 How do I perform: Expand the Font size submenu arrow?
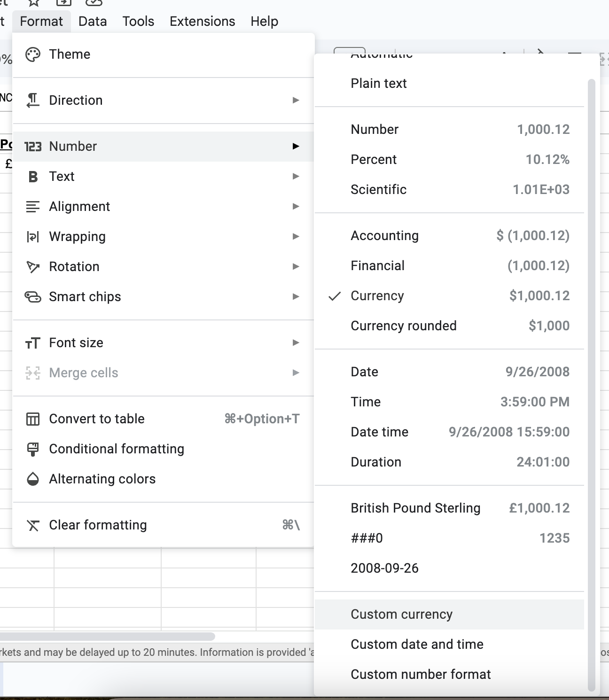296,343
